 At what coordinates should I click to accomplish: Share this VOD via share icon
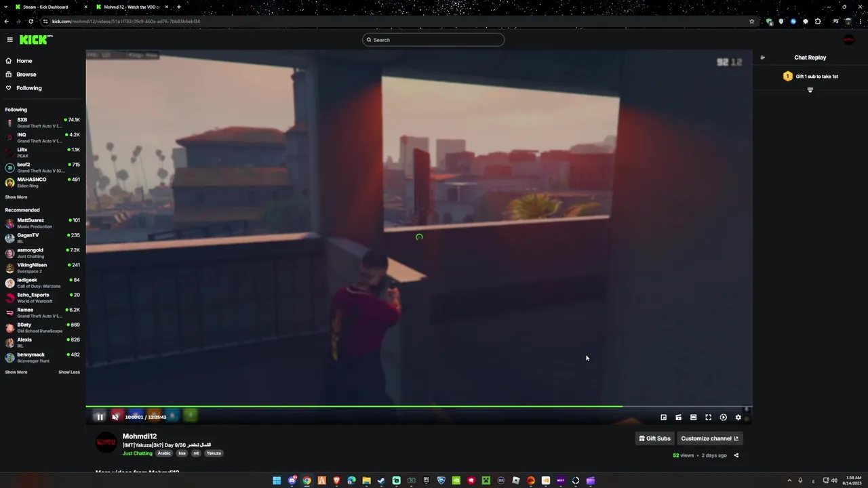tap(736, 455)
